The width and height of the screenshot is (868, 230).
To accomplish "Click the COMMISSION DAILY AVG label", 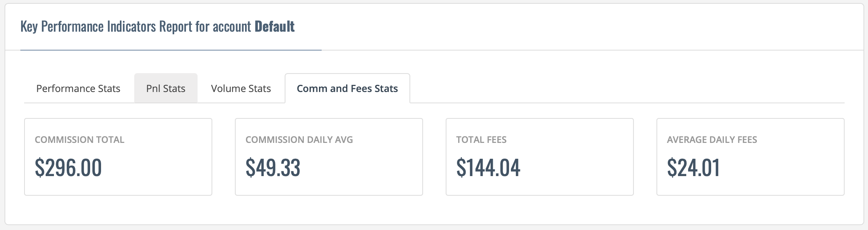I will tap(299, 140).
